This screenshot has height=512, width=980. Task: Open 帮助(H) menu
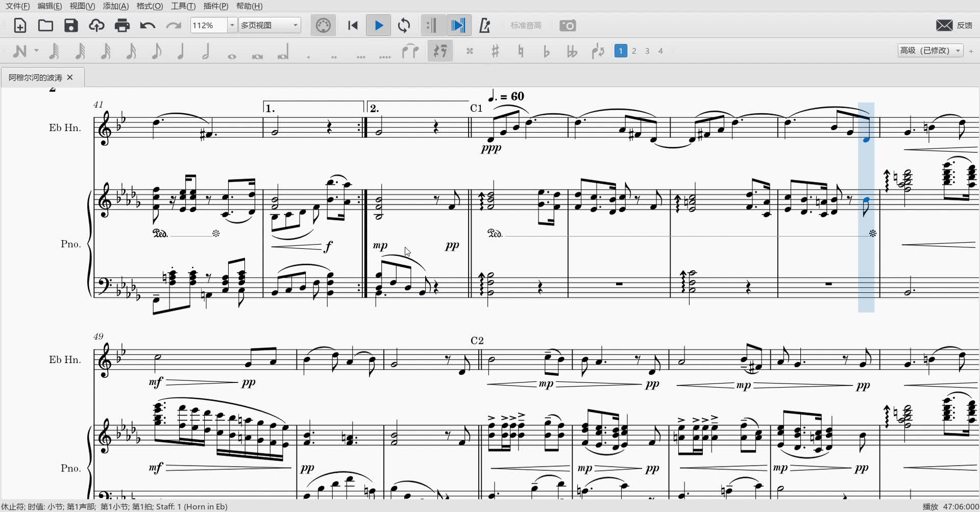(249, 6)
